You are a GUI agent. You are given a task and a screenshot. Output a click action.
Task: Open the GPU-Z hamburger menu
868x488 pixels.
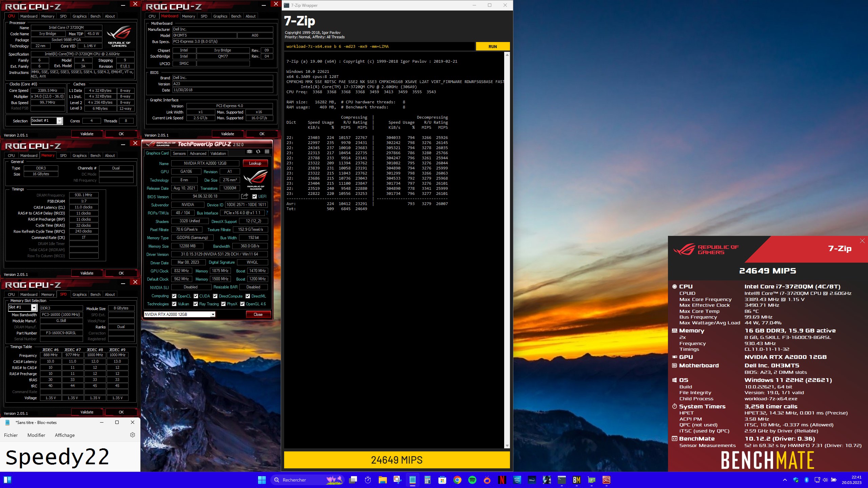[267, 152]
